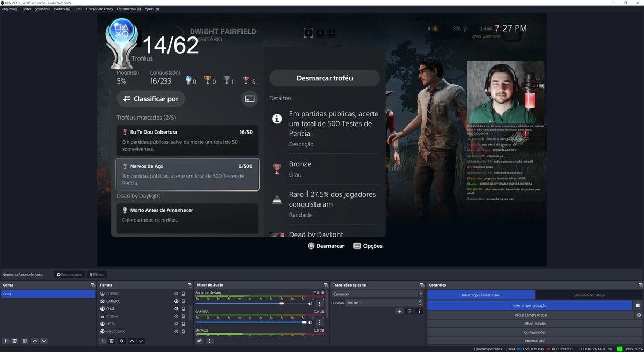The height and width of the screenshot is (352, 644).
Task: Open scene filters icon in the Cenas toolbar
Action: 25,341
